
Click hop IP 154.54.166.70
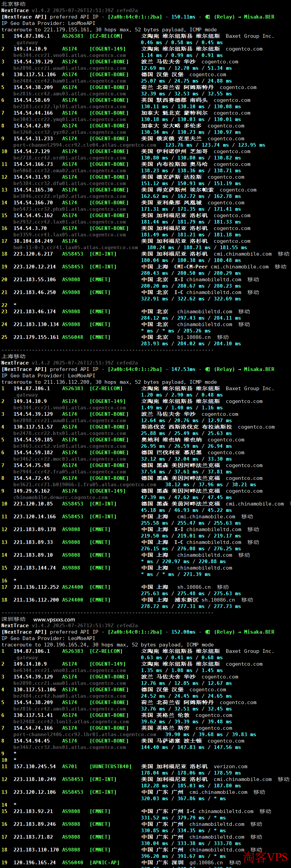tap(33, 203)
